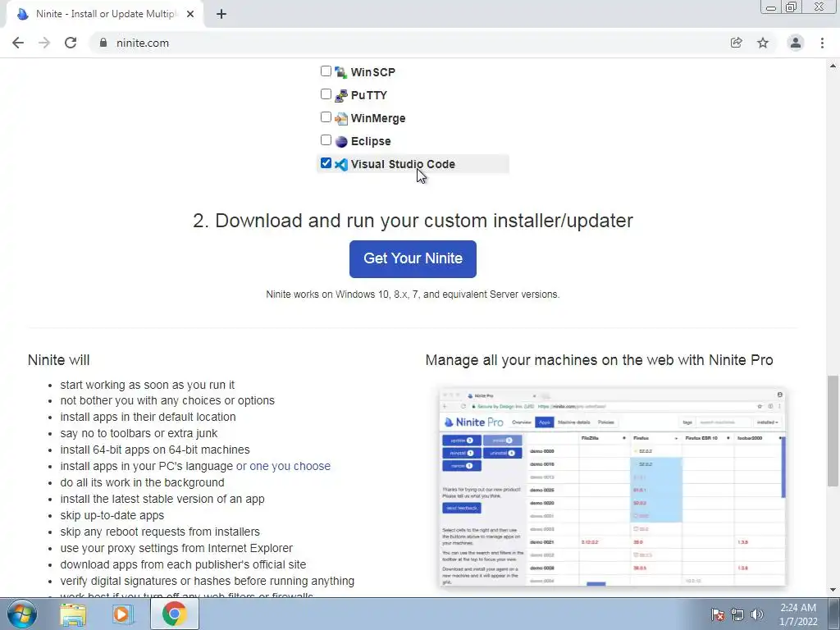Tick the WinMerge checkbox
Viewport: 840px width, 630px height.
326,116
